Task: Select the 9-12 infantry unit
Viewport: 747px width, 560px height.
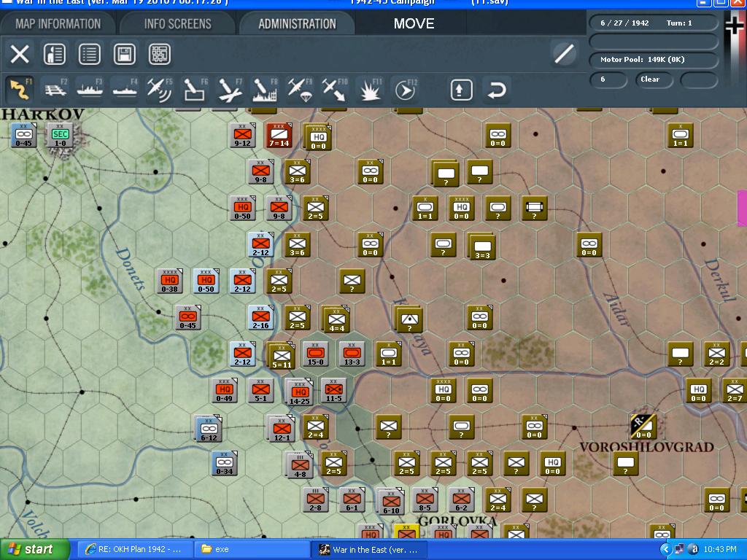Action: click(x=242, y=135)
